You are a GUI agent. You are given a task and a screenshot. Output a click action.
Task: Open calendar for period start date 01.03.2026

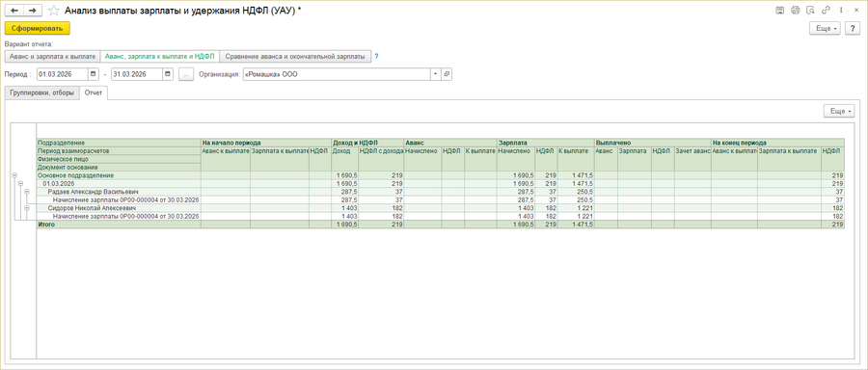93,74
